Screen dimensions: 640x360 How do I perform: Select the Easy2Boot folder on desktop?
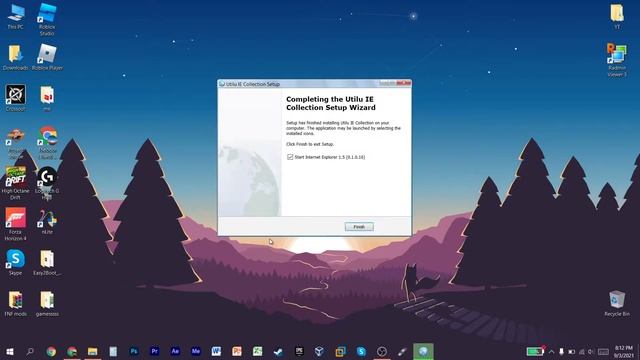(47, 262)
